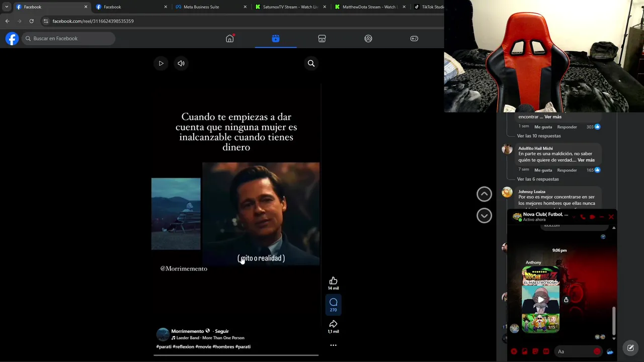Image resolution: width=644 pixels, height=362 pixels.
Task: Expand 'Ver las 6 respuestas'
Action: click(x=538, y=179)
